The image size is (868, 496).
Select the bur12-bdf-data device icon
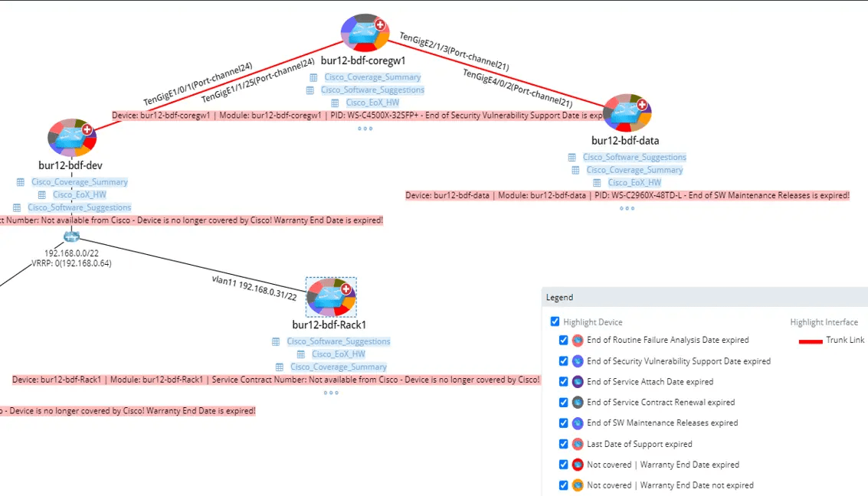tap(627, 111)
